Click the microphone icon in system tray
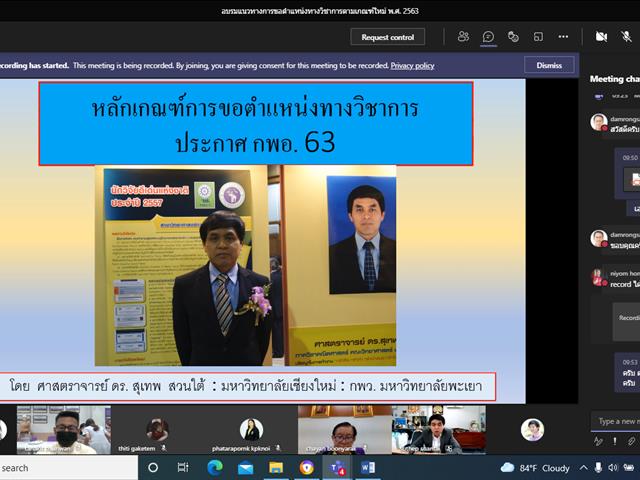 coord(598,468)
